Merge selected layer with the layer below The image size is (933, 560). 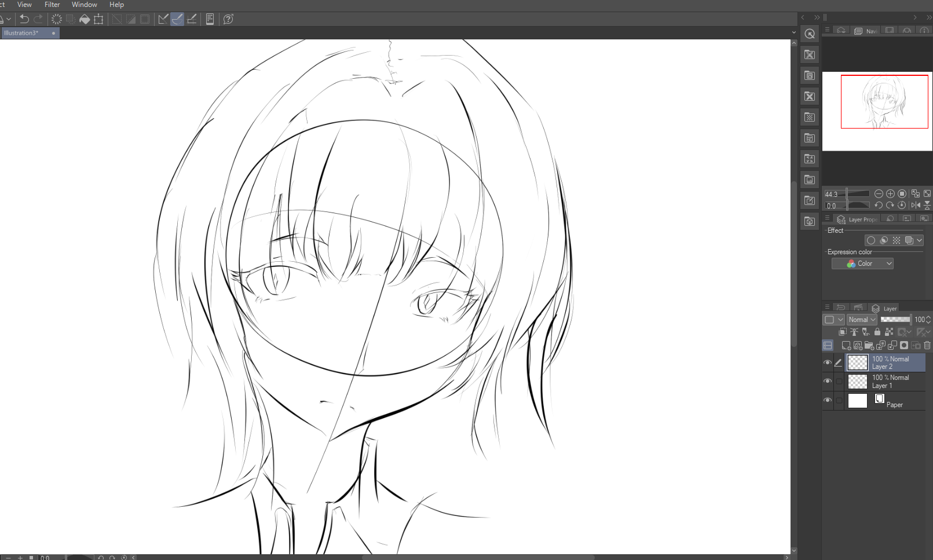pos(892,345)
